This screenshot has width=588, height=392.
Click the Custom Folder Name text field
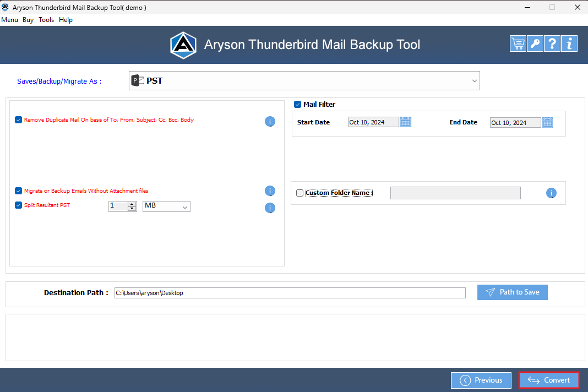455,193
